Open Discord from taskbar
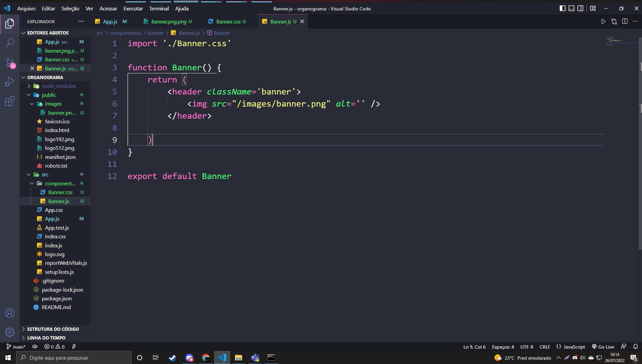This screenshot has height=364, width=642. click(189, 358)
